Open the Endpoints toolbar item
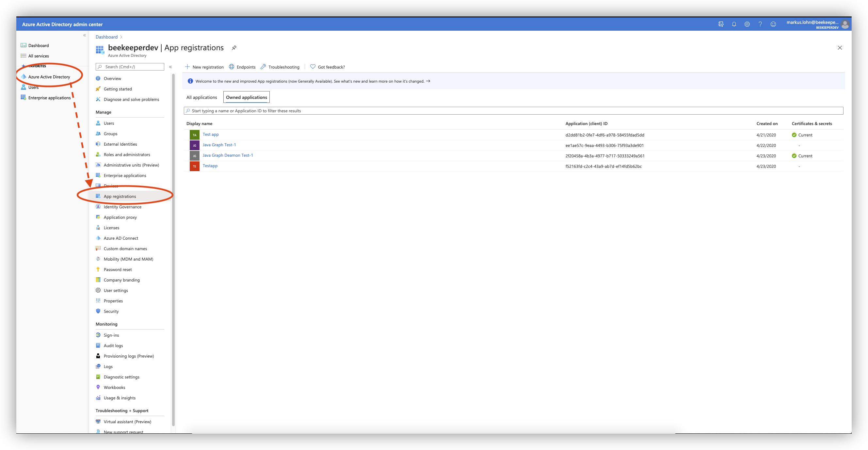The image size is (868, 450). coord(242,67)
